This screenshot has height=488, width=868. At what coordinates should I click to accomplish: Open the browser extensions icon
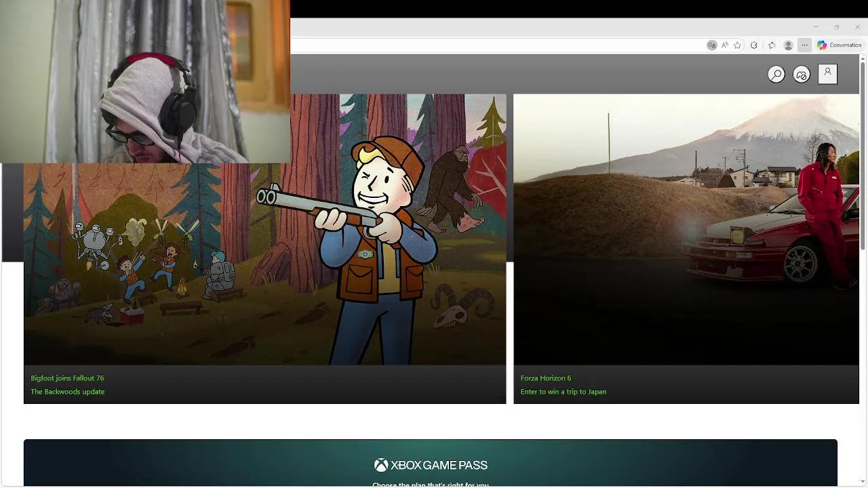(754, 45)
